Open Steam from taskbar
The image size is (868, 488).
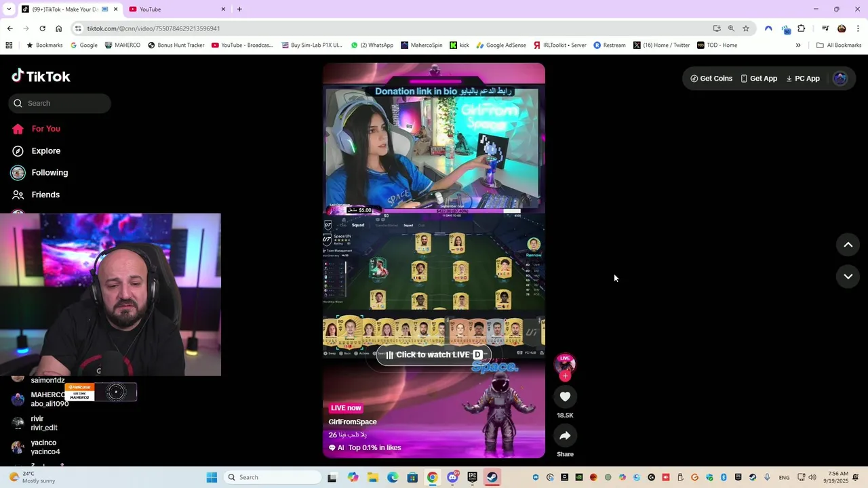pos(492,477)
